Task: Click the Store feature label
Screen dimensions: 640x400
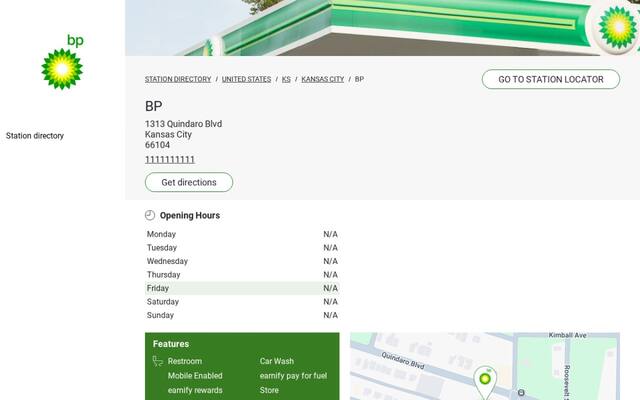Action: tap(269, 390)
